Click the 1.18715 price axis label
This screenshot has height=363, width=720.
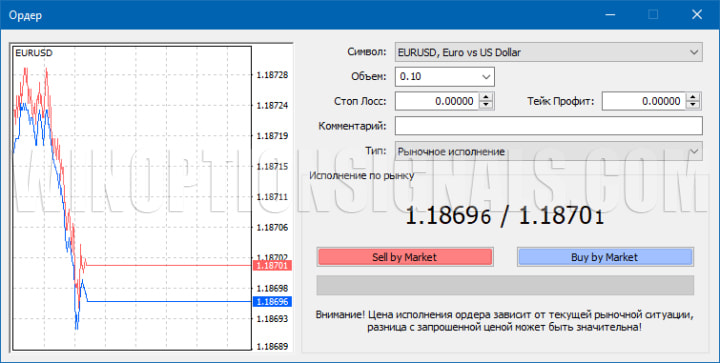272,166
